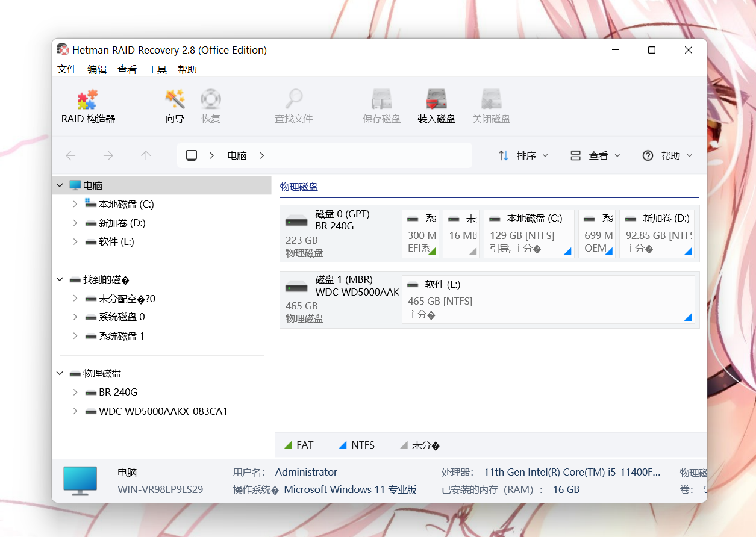Screen dimensions: 756x537
Task: Click the 物理磁盘 section header in right pane
Action: (299, 187)
